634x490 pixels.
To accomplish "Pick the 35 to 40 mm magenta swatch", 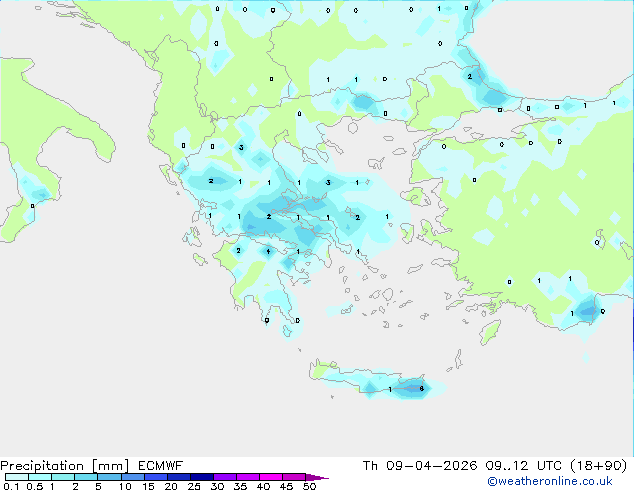I will [248, 477].
